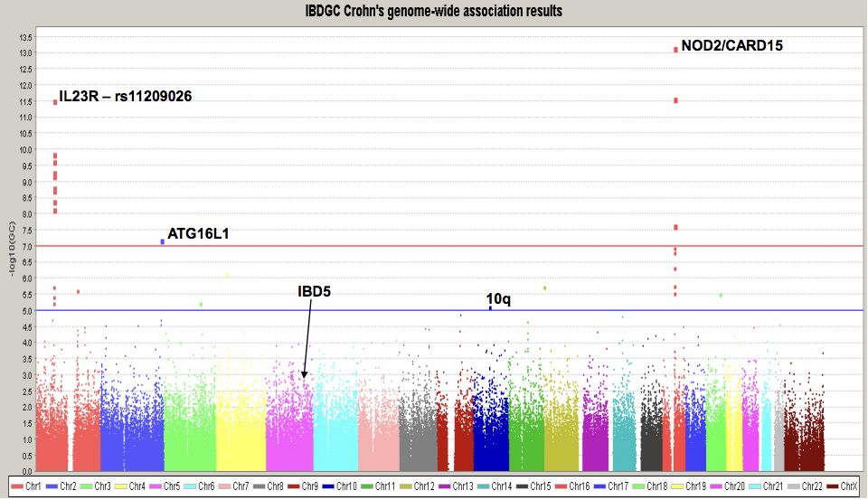Click the second-highest chromosome 16 data point
868x500 pixels.
point(675,100)
